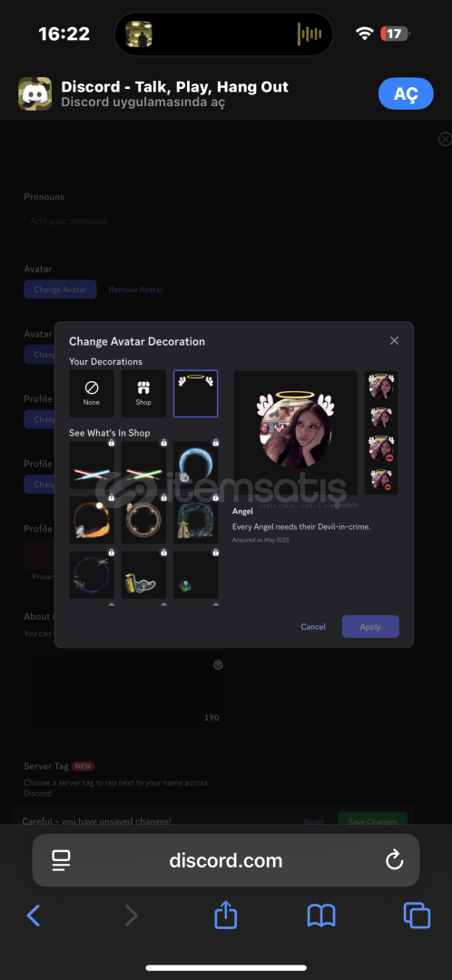Choose the Yoda swamp shop decoration
Image resolution: width=452 pixels, height=980 pixels.
[x=196, y=519]
